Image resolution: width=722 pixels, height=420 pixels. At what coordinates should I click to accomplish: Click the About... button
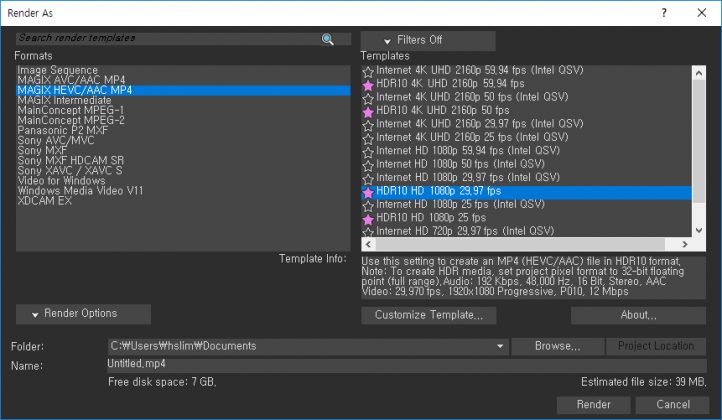638,315
